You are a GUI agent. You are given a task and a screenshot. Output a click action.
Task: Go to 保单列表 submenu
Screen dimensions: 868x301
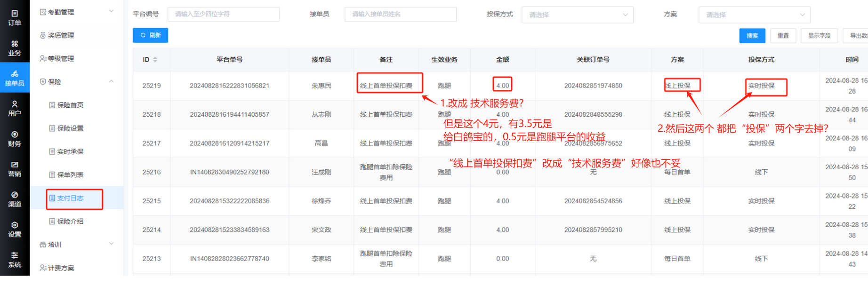tap(70, 174)
